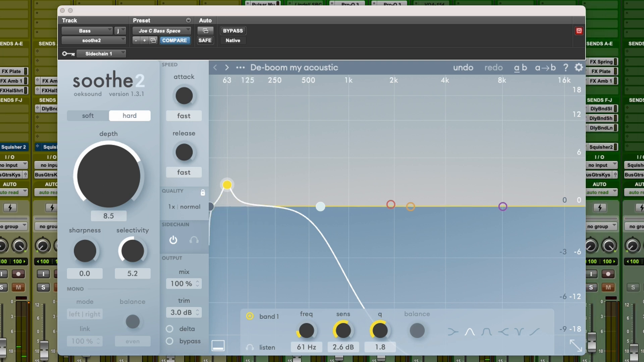Click the redo button

[493, 67]
